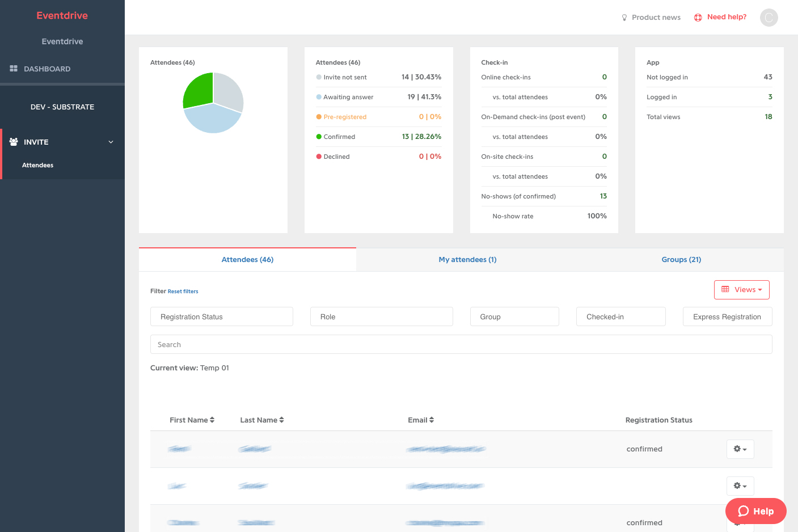The image size is (798, 532).
Task: Click the On-site check-ins label
Action: click(507, 157)
